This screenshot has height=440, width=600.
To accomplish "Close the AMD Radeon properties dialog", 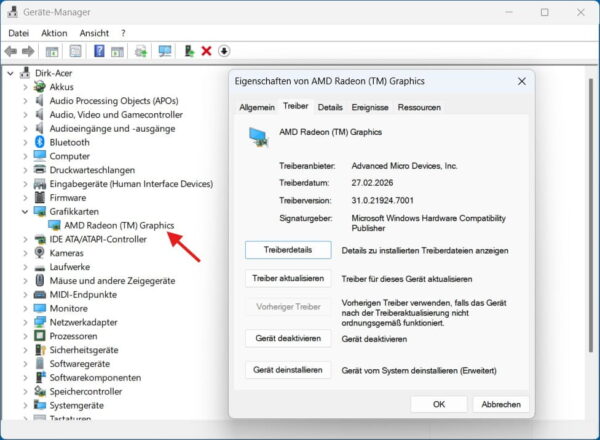I will pos(522,81).
